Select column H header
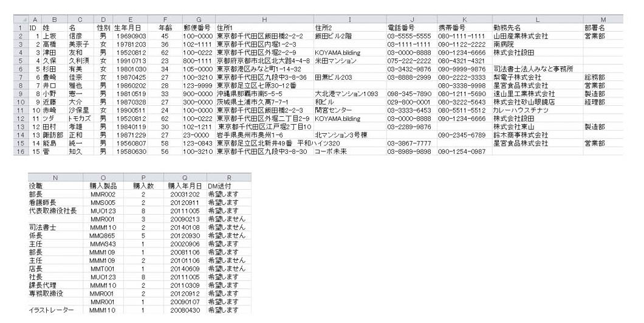 [x=264, y=19]
